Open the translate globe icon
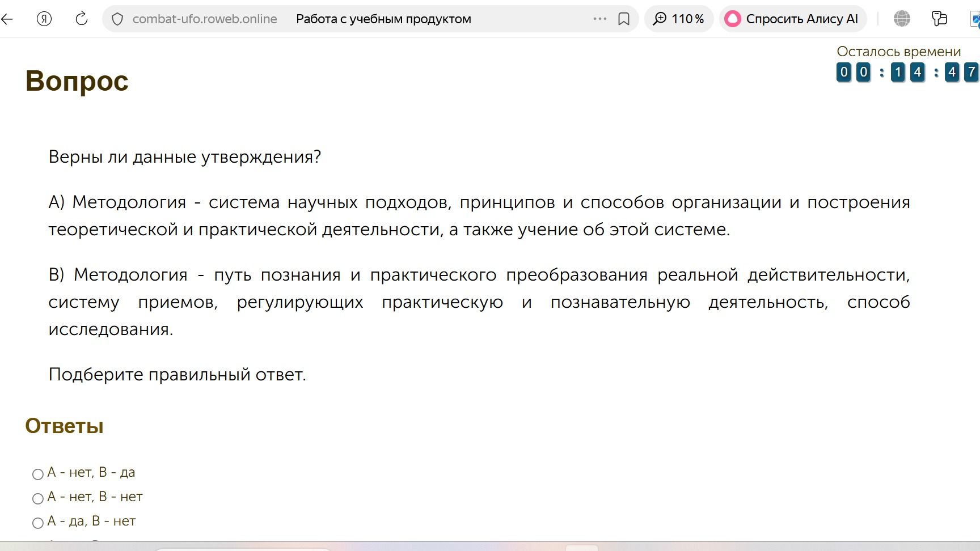This screenshot has width=980, height=551. [x=902, y=19]
